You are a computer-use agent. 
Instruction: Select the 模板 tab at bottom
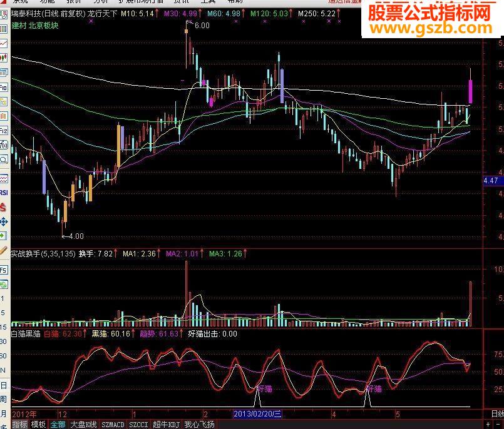pos(38,425)
